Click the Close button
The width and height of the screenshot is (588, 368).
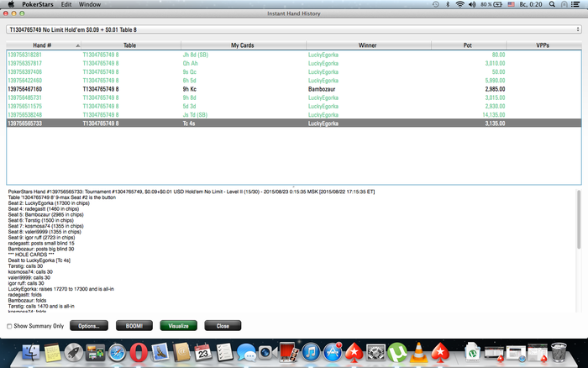[x=223, y=326]
